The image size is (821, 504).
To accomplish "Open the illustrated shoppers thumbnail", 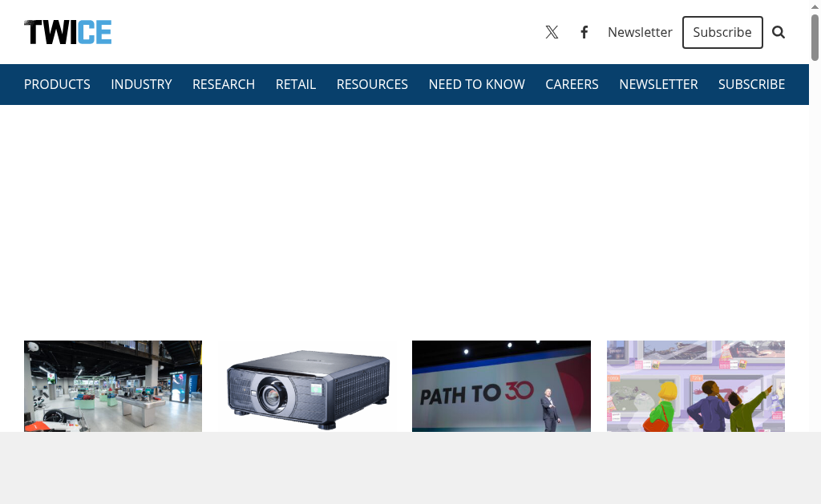I will click(x=696, y=386).
